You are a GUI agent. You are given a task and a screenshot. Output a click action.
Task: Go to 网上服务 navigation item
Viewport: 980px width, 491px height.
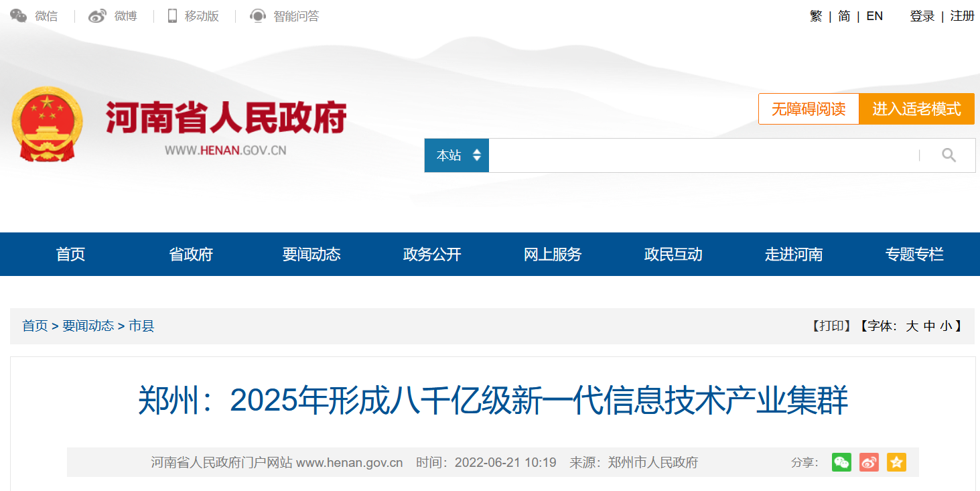click(553, 255)
